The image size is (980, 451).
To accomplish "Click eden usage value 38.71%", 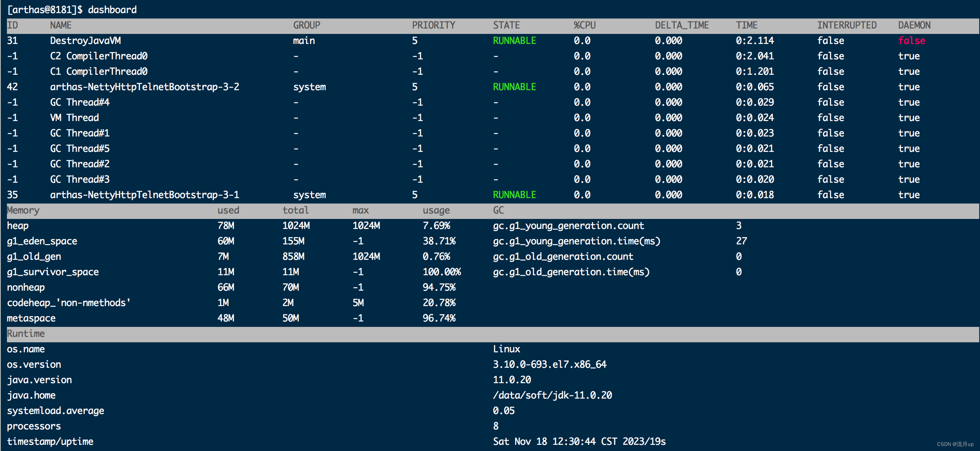I will point(439,241).
